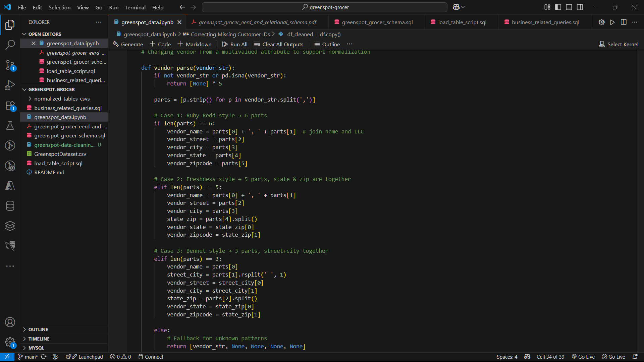Image resolution: width=644 pixels, height=362 pixels.
Task: Open the Extensions view
Action: pos(10,106)
